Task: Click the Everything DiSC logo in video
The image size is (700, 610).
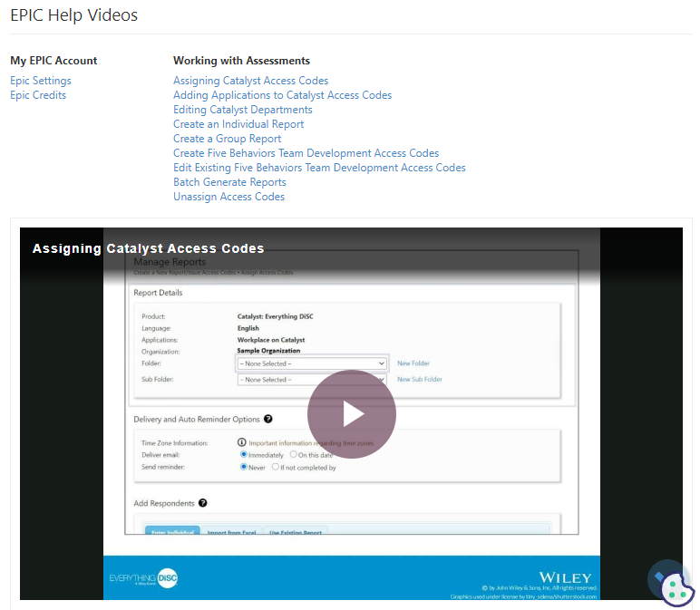Action: [143, 578]
